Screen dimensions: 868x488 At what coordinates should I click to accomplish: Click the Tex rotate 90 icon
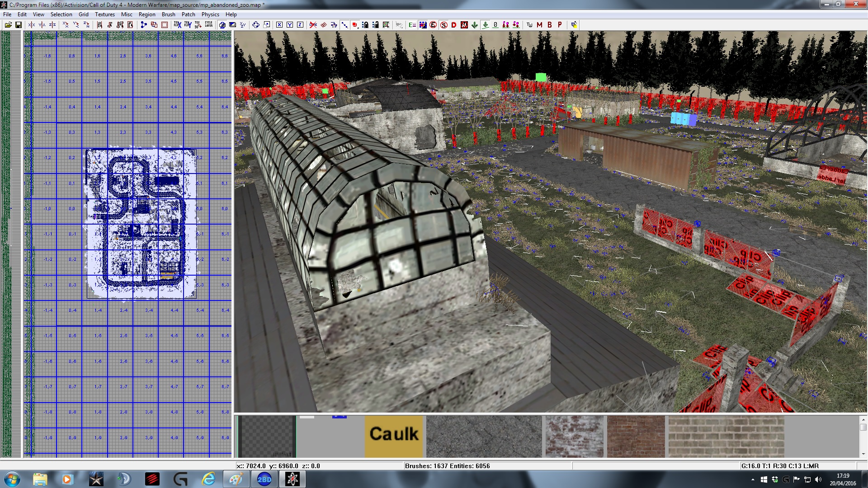pos(198,25)
